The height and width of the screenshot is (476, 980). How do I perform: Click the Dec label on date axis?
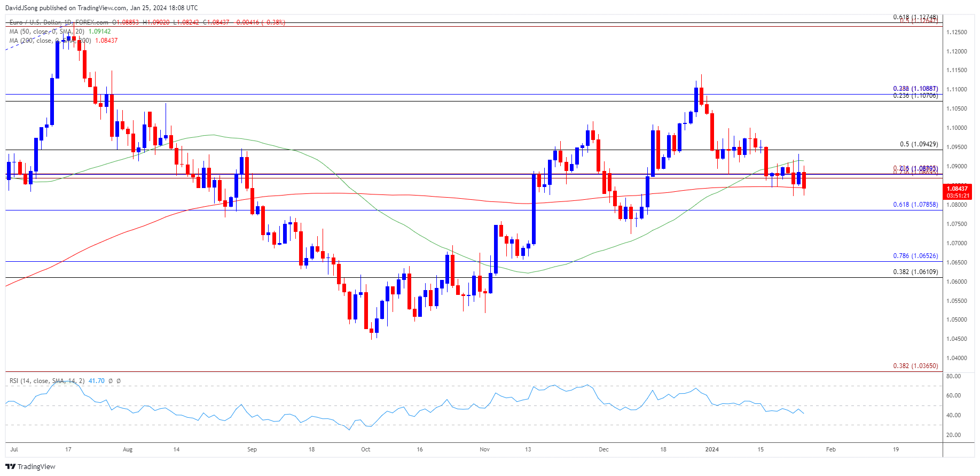604,450
